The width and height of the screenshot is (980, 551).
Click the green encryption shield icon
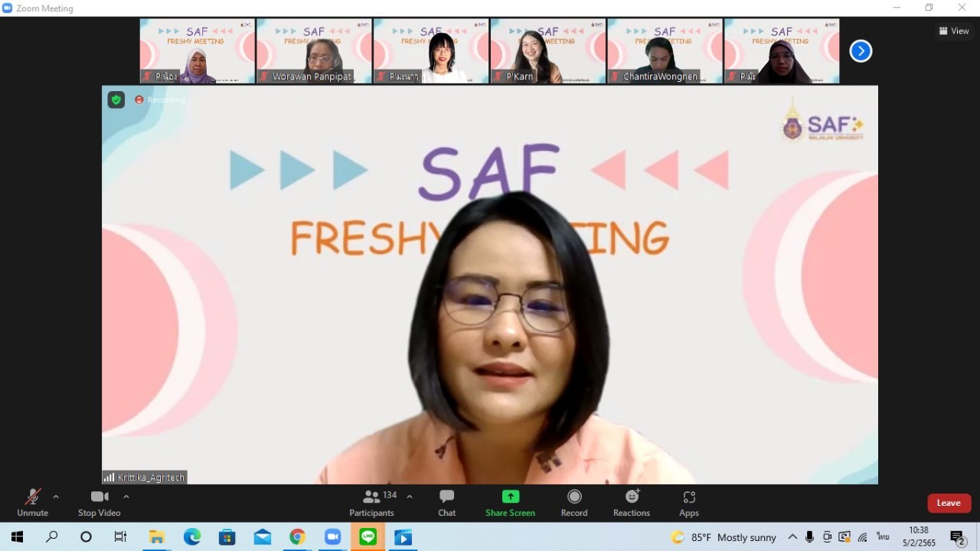(116, 99)
